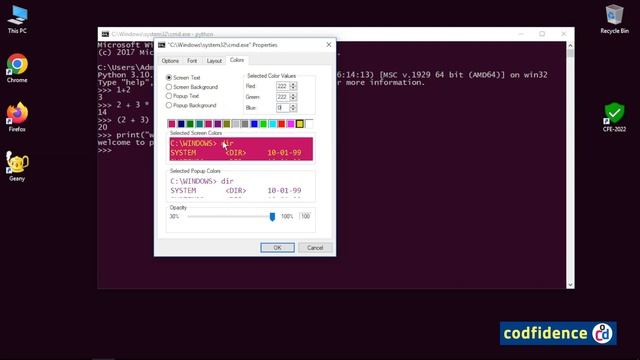This screenshot has height=360, width=640.
Task: Open the Chrome desktop shortcut
Action: [x=17, y=68]
